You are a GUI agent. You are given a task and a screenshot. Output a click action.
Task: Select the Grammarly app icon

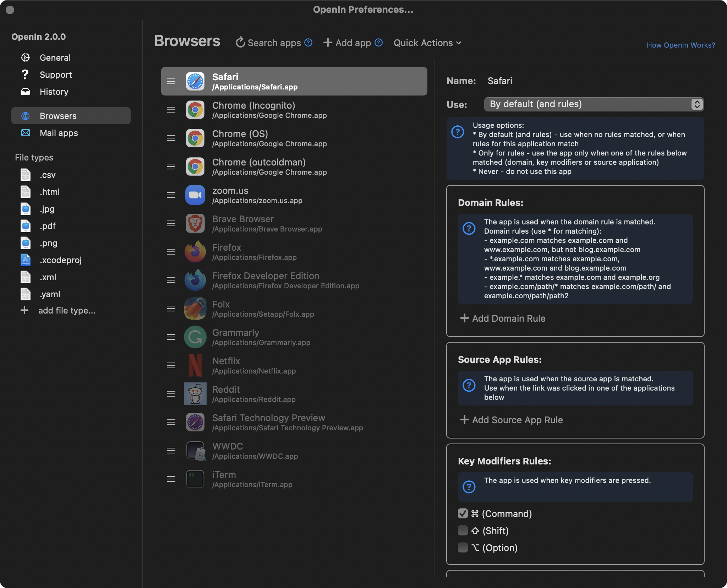196,337
